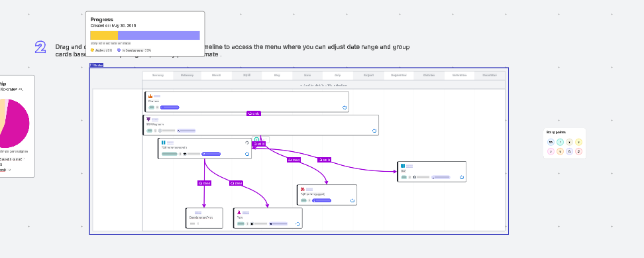Click the timeline frame title tag above the frame
The height and width of the screenshot is (258, 644).
point(97,65)
